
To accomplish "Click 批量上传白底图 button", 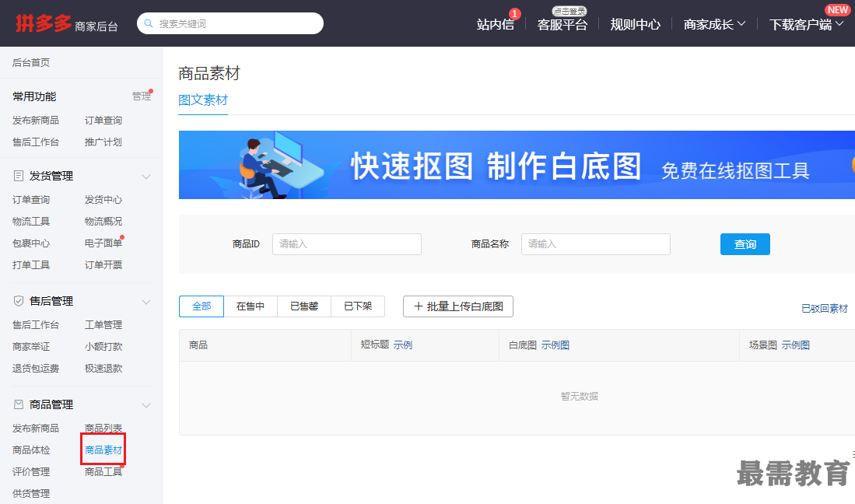I will click(x=458, y=306).
